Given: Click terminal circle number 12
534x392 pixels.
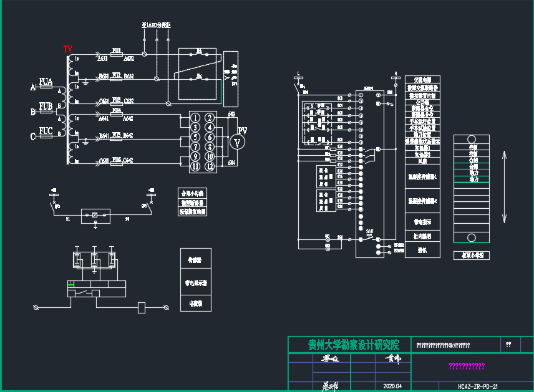Looking at the screenshot, I should [210, 166].
